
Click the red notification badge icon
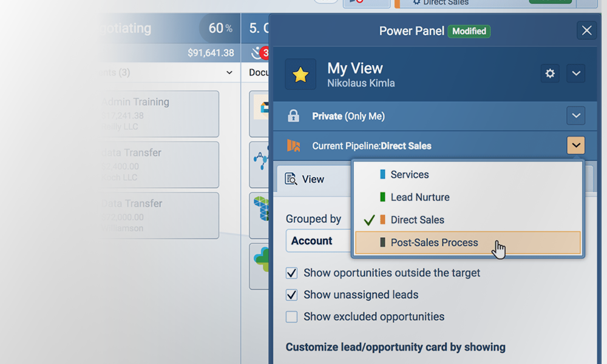(265, 53)
